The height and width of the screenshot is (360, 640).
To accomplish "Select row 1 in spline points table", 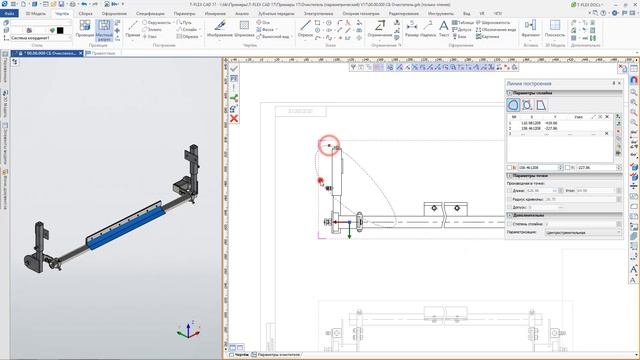I will coord(559,123).
